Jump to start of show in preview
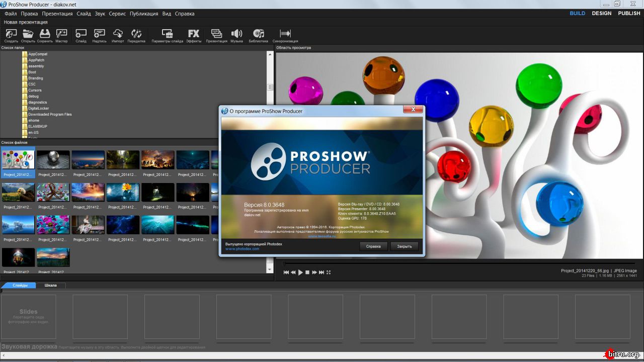Screen dimensions: 644x362 pos(286,273)
